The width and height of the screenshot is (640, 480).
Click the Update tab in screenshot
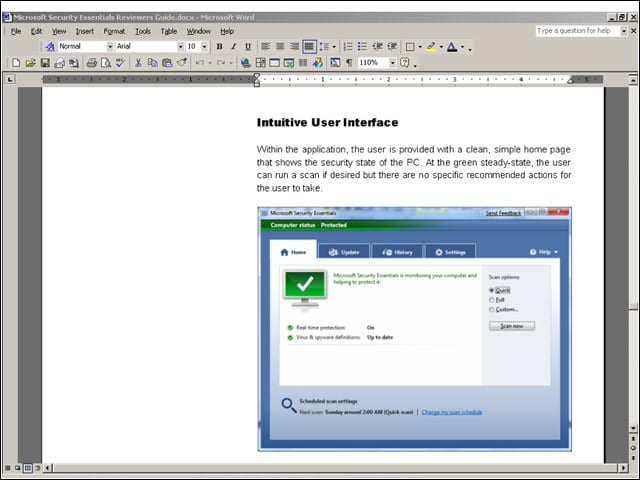click(344, 252)
